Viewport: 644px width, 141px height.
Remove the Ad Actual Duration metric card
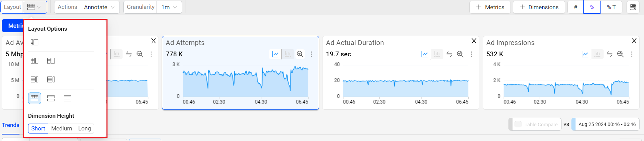[x=474, y=41]
